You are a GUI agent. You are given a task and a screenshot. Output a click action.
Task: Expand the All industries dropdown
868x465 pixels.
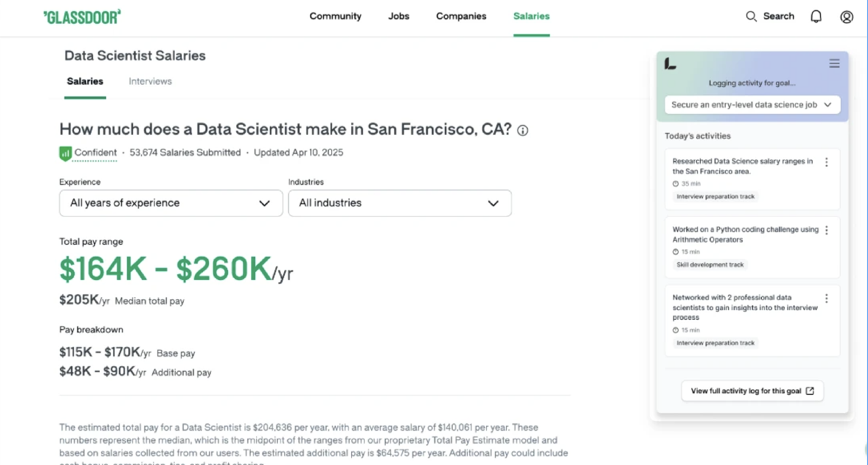pos(399,203)
